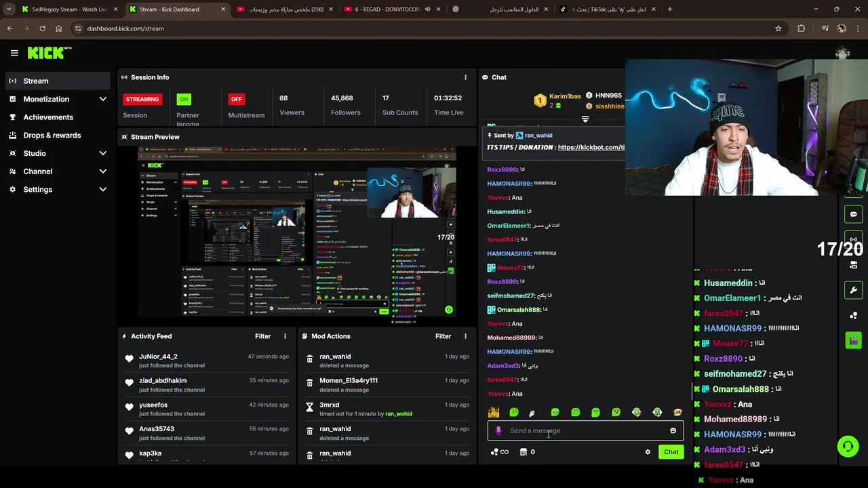Toggle the Multistream OFF badge
Viewport: 868px width, 488px height.
(236, 99)
